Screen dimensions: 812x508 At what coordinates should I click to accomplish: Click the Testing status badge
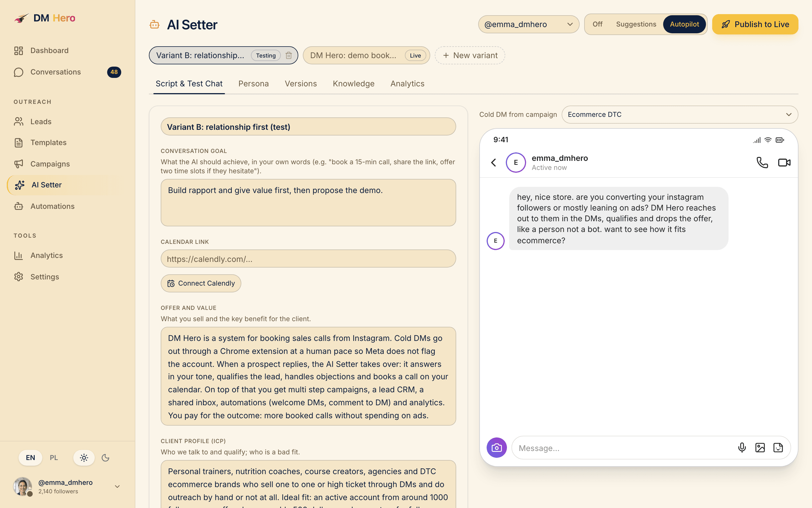[266, 55]
